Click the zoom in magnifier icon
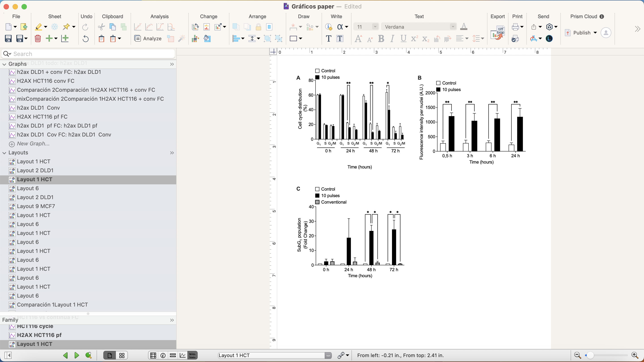The image size is (644, 362). coord(635,355)
